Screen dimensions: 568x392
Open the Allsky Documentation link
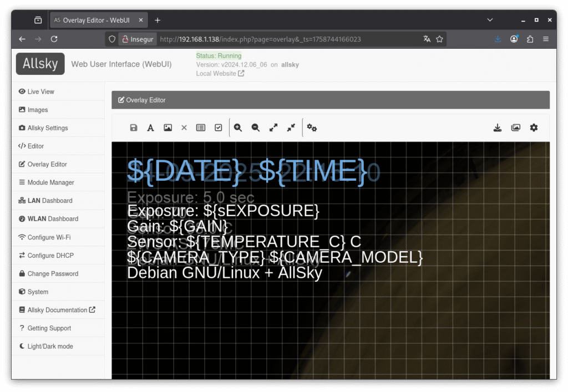point(61,310)
